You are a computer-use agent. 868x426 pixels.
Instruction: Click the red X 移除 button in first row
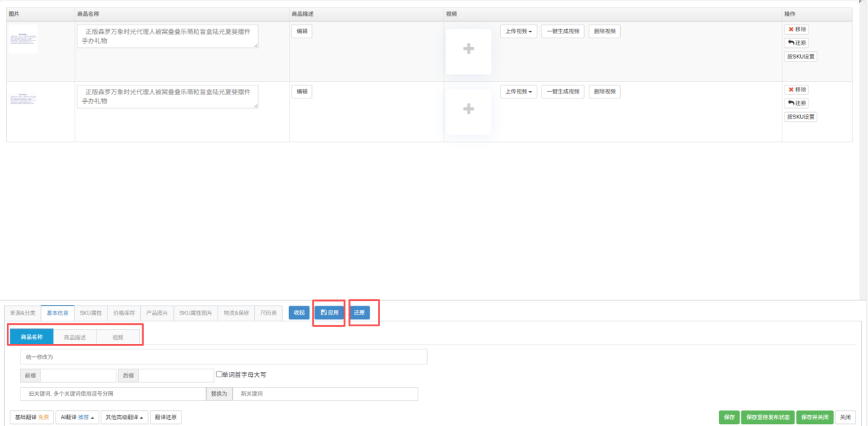click(796, 29)
